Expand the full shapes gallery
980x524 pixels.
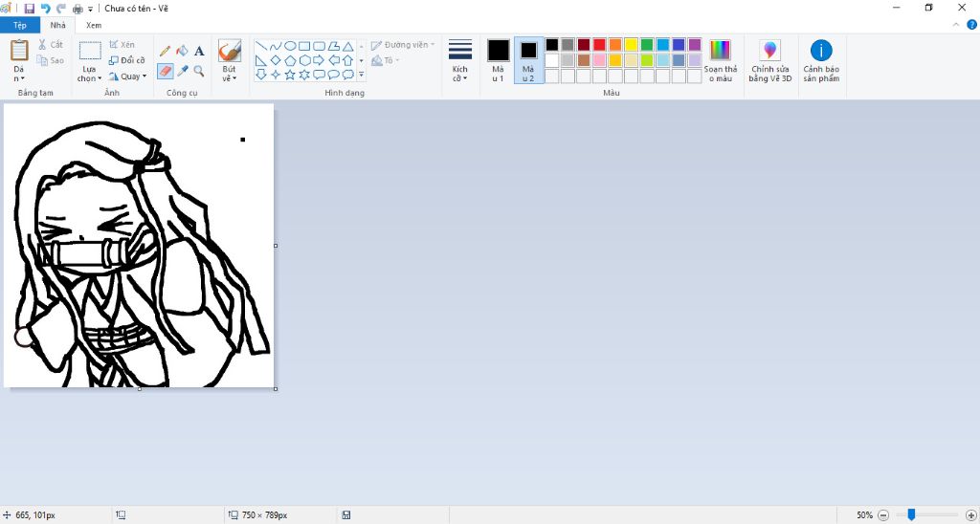pyautogui.click(x=361, y=75)
